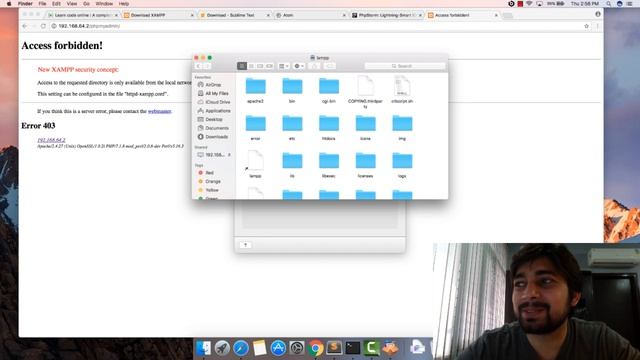Open the File menu
The width and height of the screenshot is (640, 360).
click(42, 4)
